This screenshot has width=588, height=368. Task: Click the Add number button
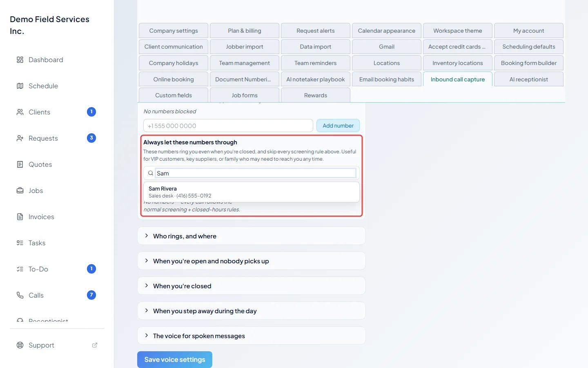pos(338,126)
